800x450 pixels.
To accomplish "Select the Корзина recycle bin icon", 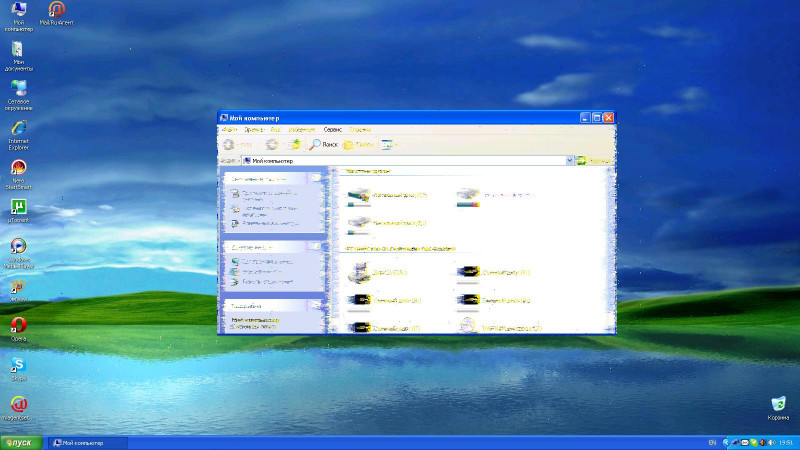I will click(x=778, y=408).
